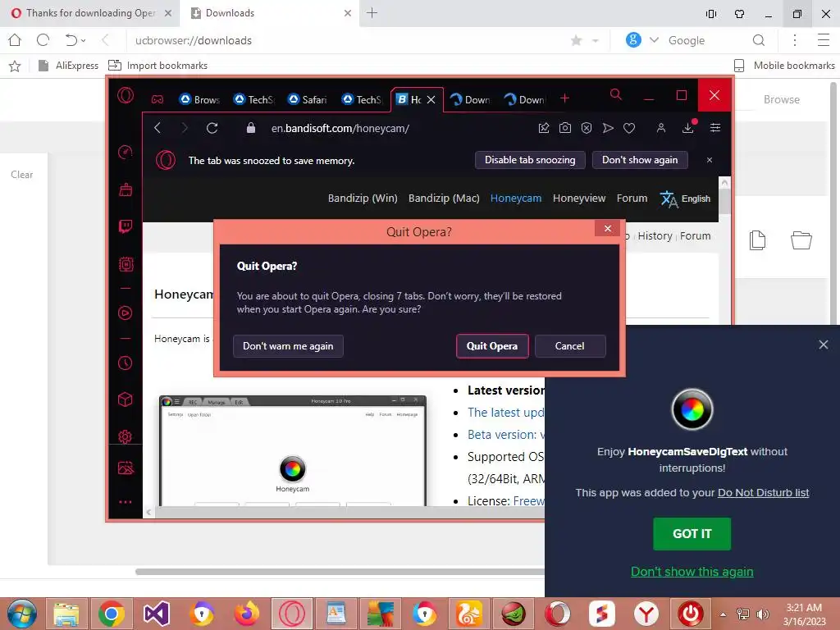Switch to Thanks for downloading Opera tab

coord(91,13)
